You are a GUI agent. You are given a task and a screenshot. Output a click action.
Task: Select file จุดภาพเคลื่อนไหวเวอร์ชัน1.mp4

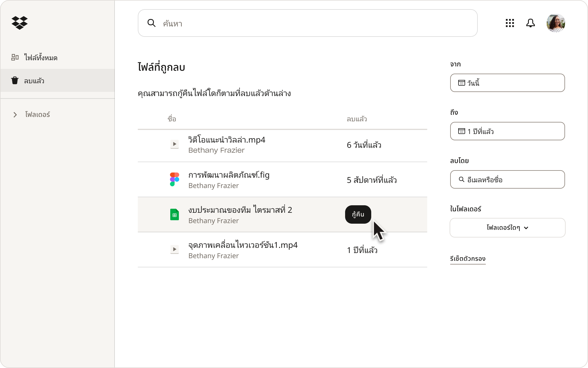point(243,245)
